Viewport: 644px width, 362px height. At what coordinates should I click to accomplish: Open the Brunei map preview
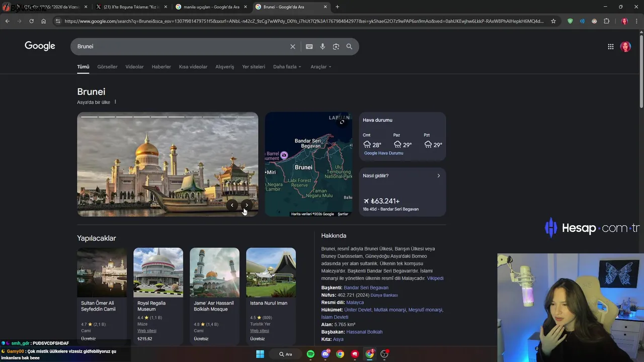tap(308, 164)
